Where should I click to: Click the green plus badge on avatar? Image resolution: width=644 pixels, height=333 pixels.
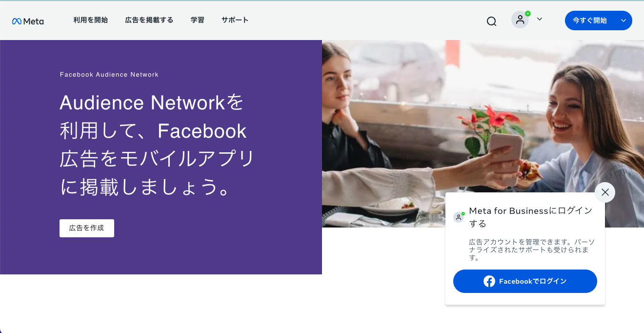point(527,14)
